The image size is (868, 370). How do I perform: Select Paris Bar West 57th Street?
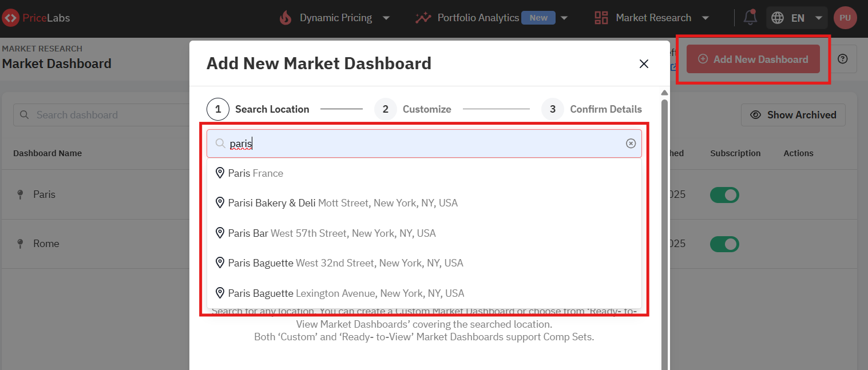(424, 233)
